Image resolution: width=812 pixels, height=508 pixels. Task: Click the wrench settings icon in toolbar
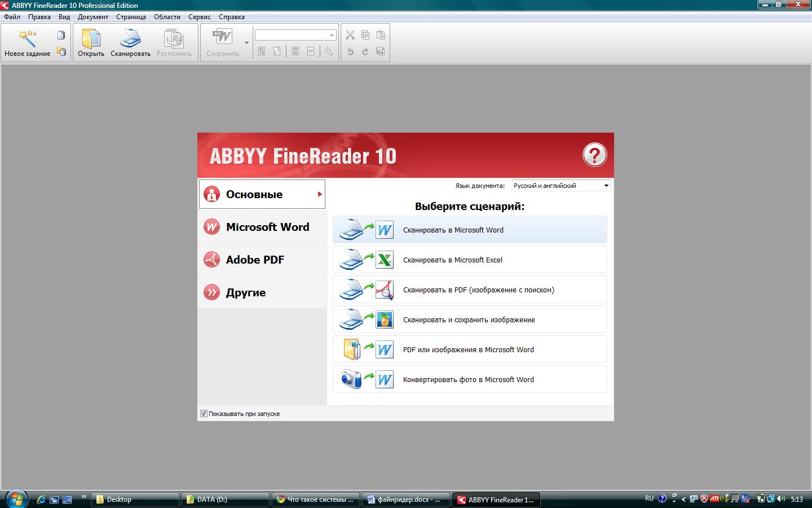(329, 51)
